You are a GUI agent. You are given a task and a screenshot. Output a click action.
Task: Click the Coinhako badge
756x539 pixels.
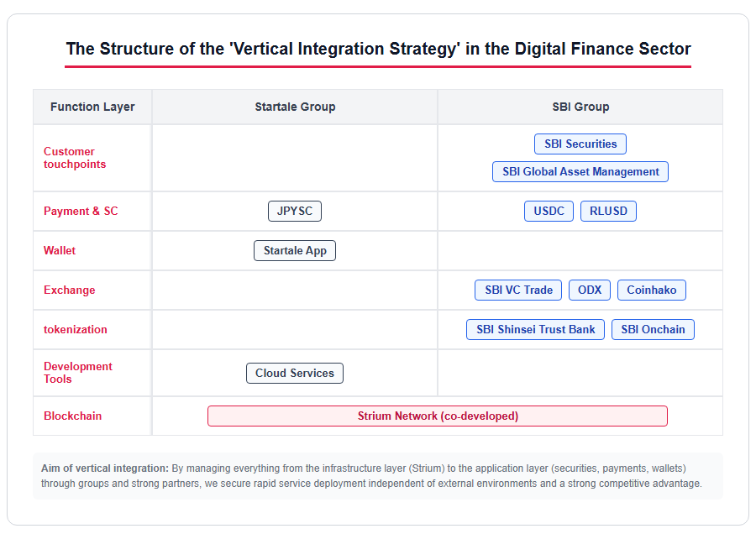pyautogui.click(x=651, y=290)
